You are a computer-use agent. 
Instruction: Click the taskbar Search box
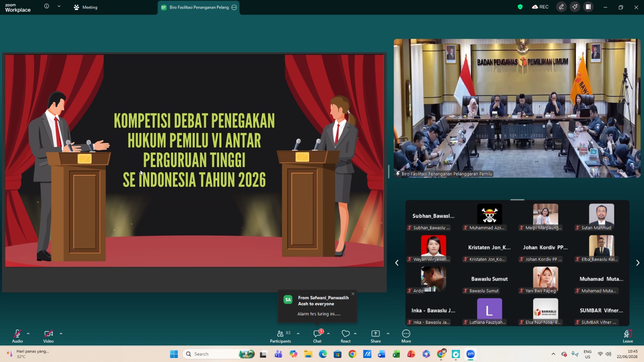pyautogui.click(x=219, y=354)
